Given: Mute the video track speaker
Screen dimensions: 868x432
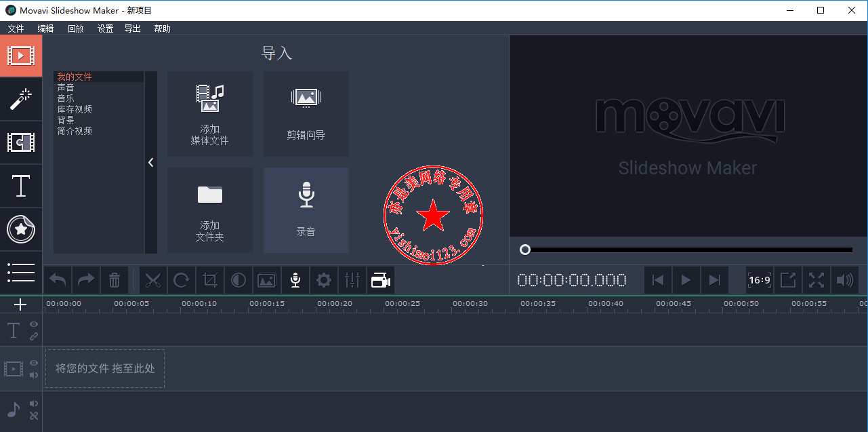Looking at the screenshot, I should [34, 375].
